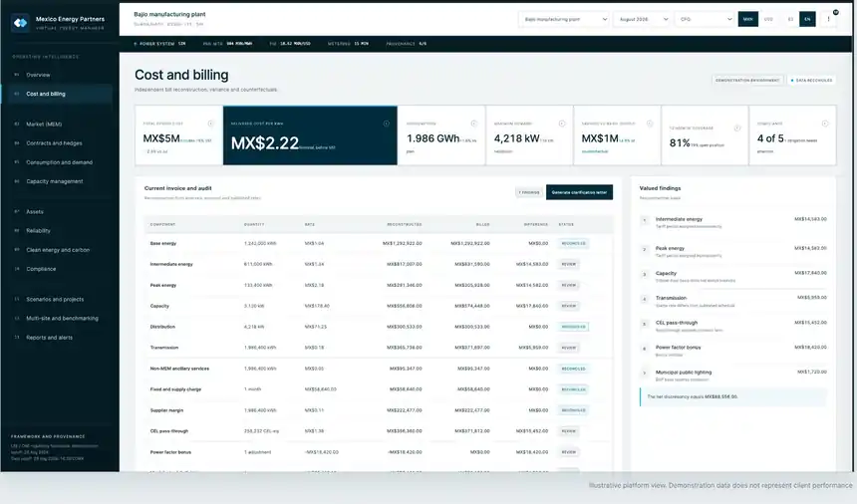
Task: Select Transmission in Valued findings list
Action: click(732, 302)
